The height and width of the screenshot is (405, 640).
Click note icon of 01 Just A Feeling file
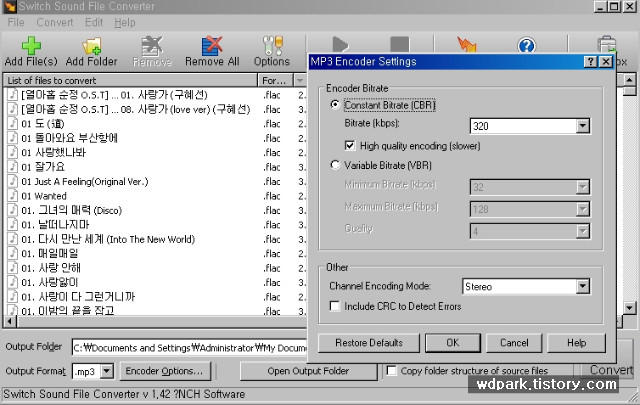(x=13, y=181)
